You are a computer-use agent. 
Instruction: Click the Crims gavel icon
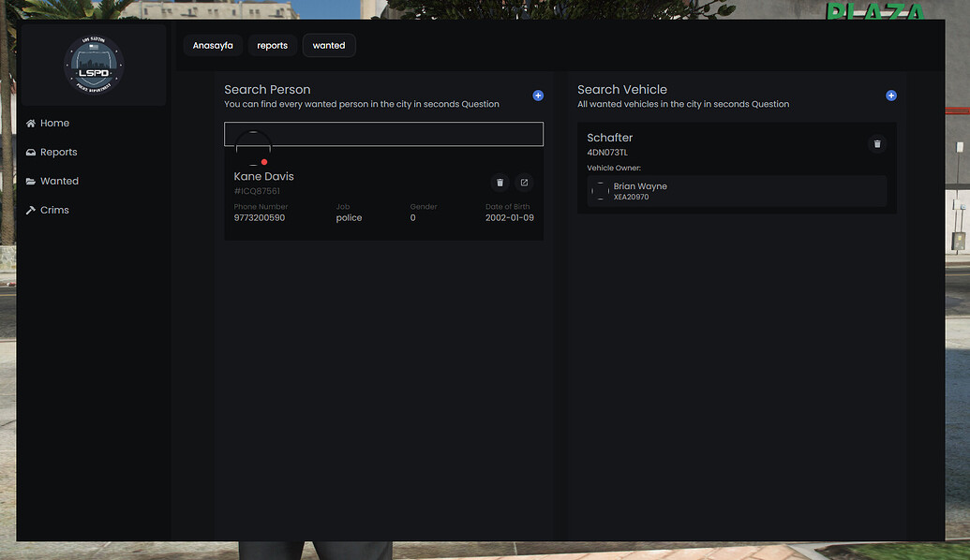click(30, 210)
